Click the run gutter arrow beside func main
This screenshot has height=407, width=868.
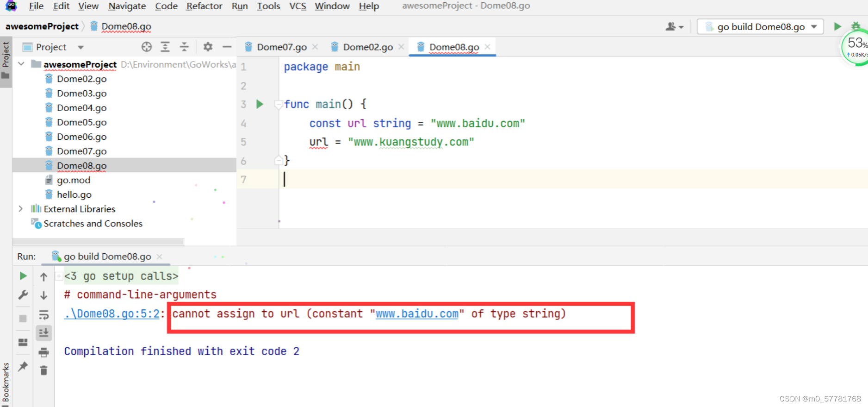coord(260,104)
